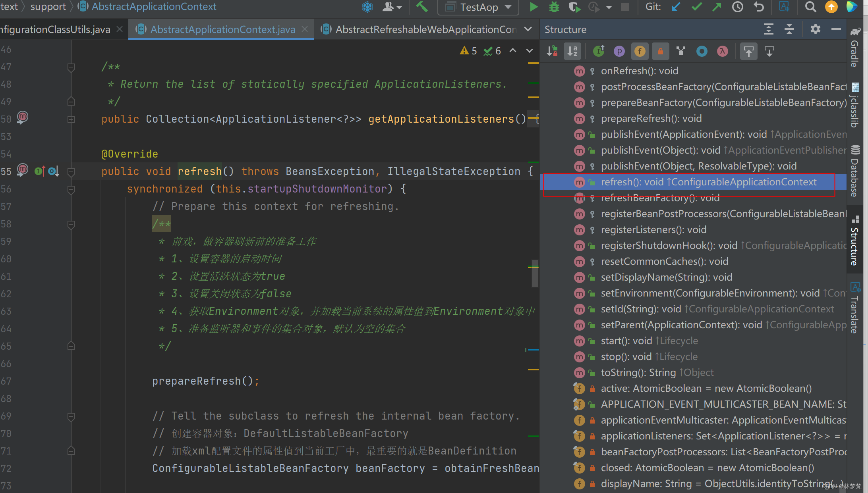868x493 pixels.
Task: Open Structure panel settings gear
Action: pos(815,29)
